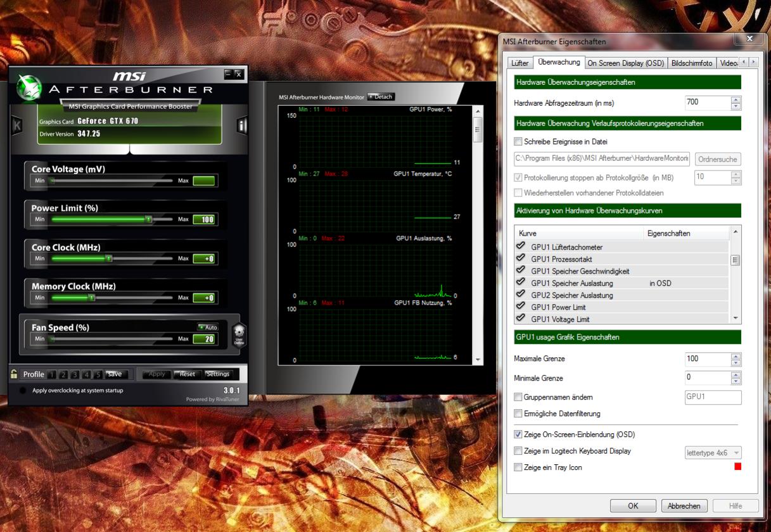Toggle checkmark for GPU1 Power Limit curve
This screenshot has height=532, width=771.
pyautogui.click(x=521, y=306)
